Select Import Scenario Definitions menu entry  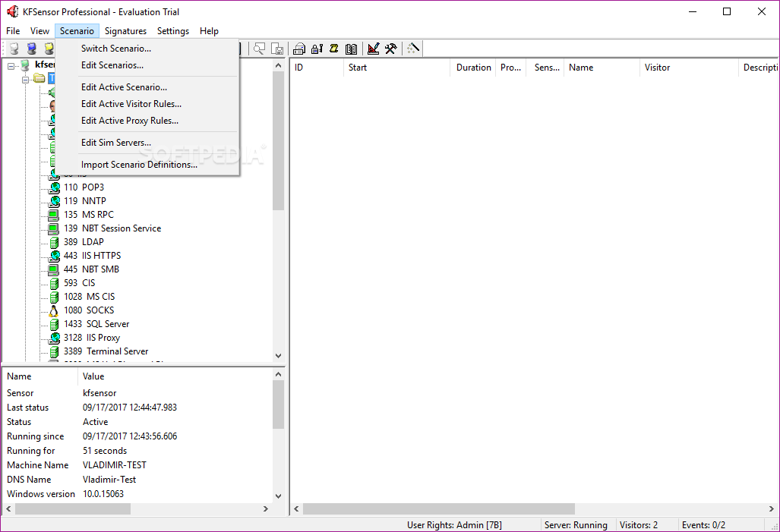(x=147, y=165)
